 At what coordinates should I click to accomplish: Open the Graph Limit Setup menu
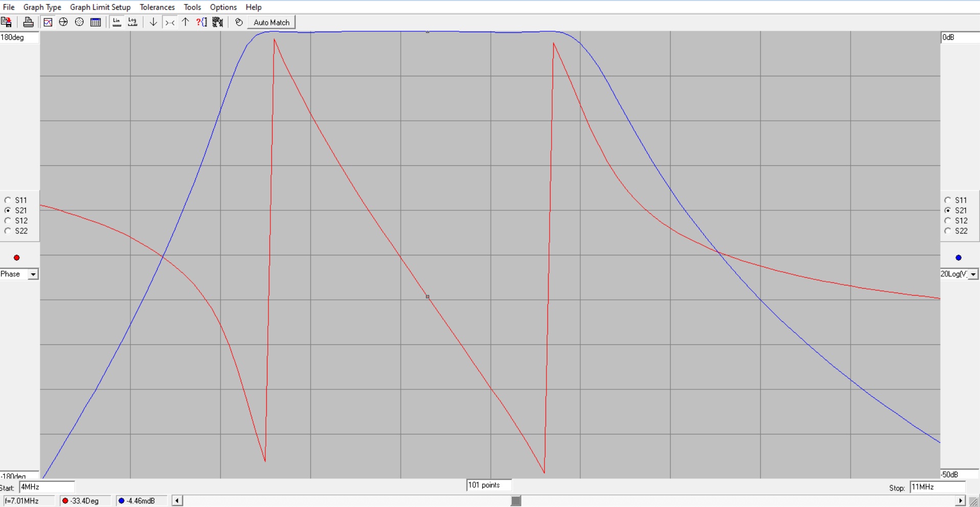(x=100, y=7)
